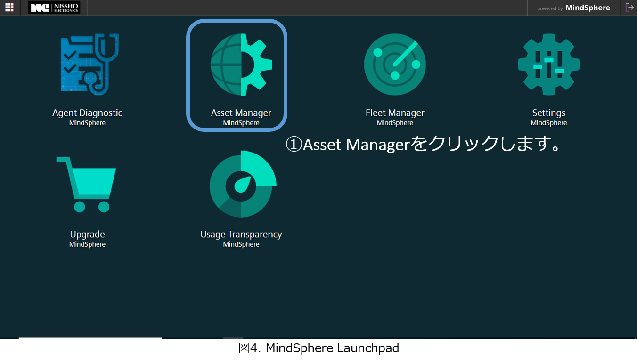Click MindSphere subtitle under Agent Diagnostic

point(87,123)
